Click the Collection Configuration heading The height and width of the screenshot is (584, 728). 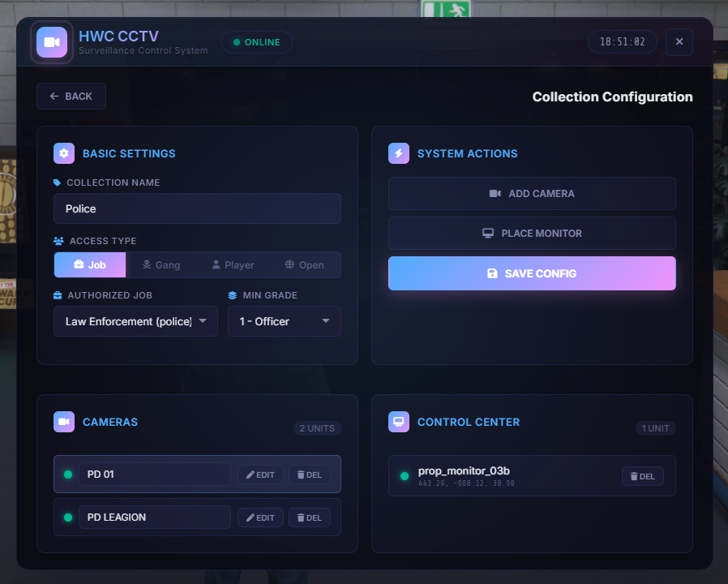(x=612, y=97)
